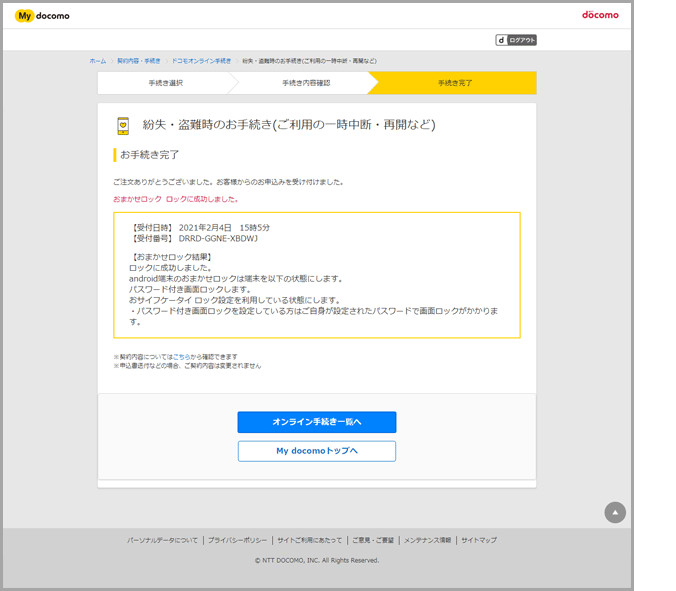Click the 2021年2月4日 reception date text
676x591 pixels.
click(205, 228)
